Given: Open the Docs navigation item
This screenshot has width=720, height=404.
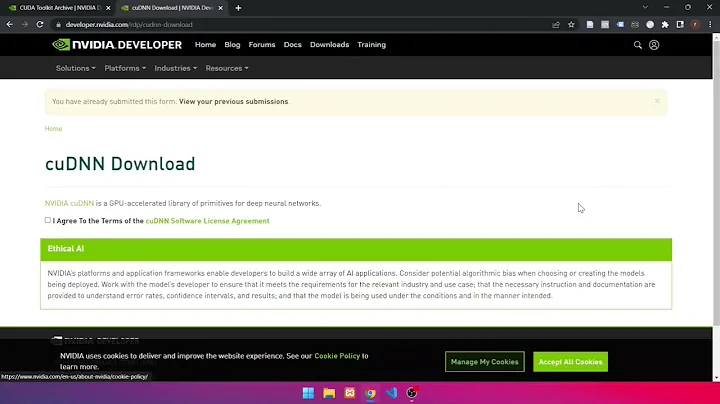Looking at the screenshot, I should tap(292, 45).
